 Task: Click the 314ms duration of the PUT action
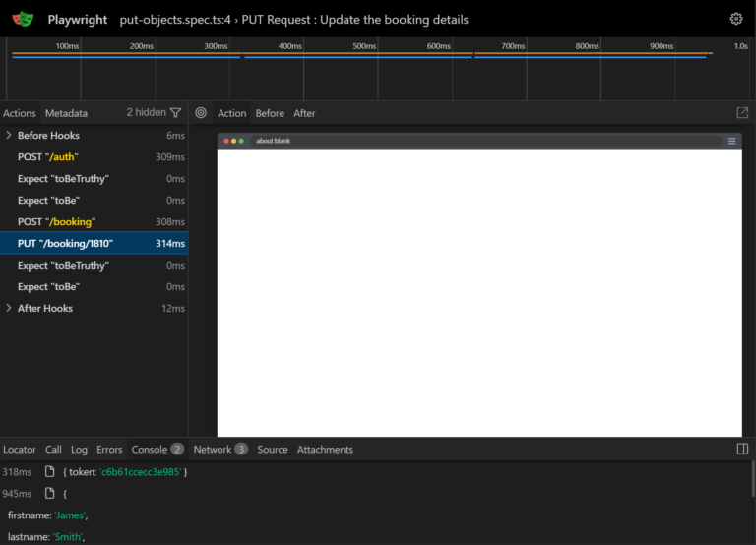point(170,243)
